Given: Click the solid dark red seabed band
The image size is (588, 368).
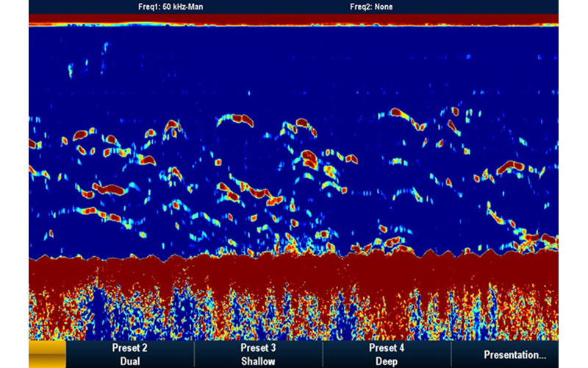Looking at the screenshot, I should (294, 269).
